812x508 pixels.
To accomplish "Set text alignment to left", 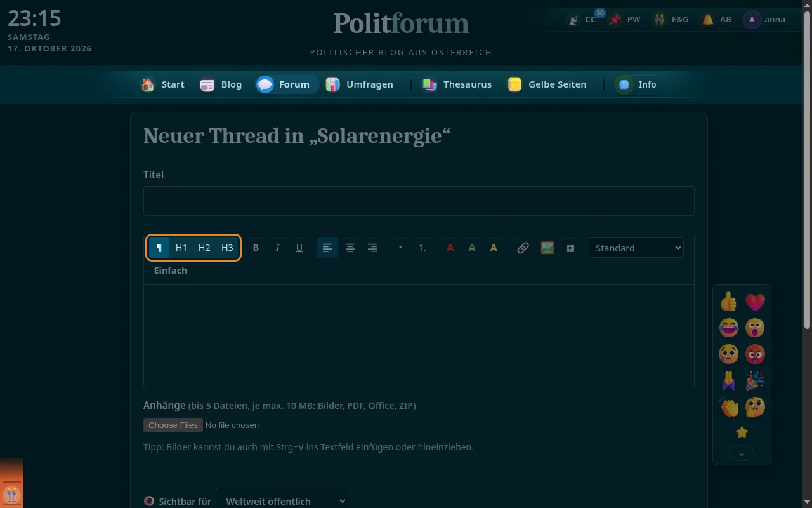I will pyautogui.click(x=327, y=248).
